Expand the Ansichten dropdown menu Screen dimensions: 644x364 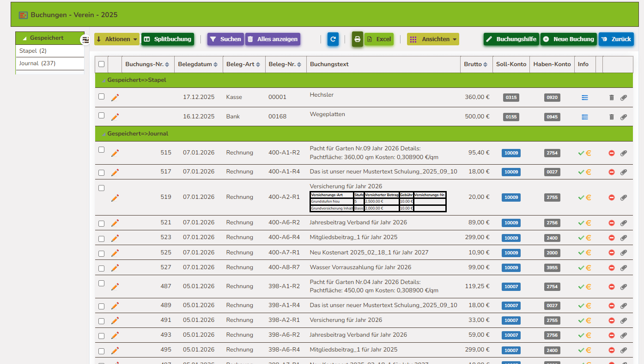(x=433, y=39)
